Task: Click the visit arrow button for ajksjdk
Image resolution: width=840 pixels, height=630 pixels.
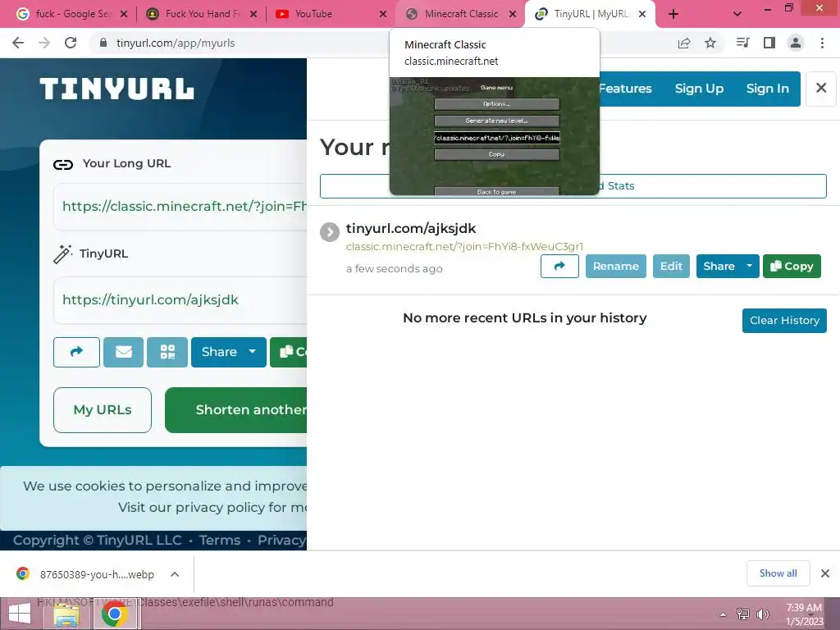Action: coord(559,267)
